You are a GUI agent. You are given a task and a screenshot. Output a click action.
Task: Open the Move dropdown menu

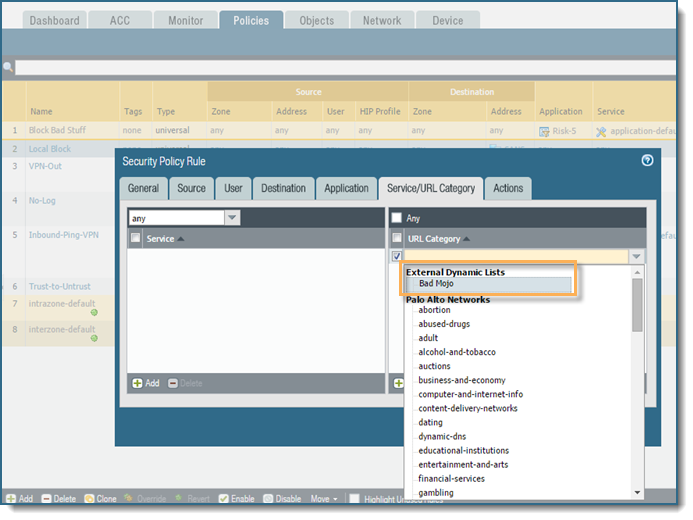click(324, 499)
